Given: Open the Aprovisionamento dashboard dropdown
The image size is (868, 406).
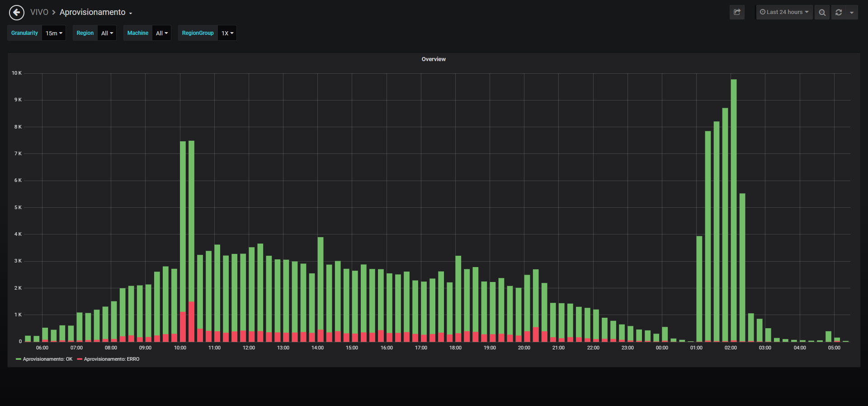Looking at the screenshot, I should (96, 12).
